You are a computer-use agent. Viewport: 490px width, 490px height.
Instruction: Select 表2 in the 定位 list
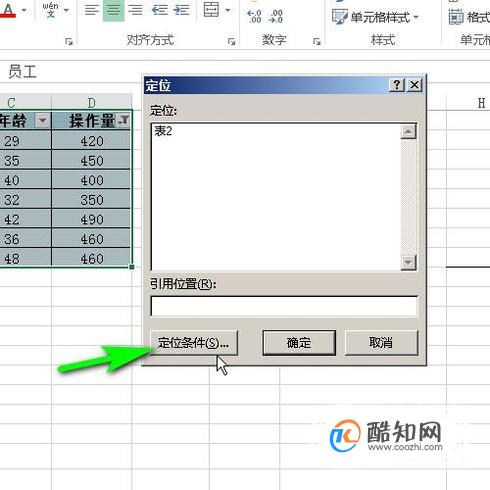point(163,131)
